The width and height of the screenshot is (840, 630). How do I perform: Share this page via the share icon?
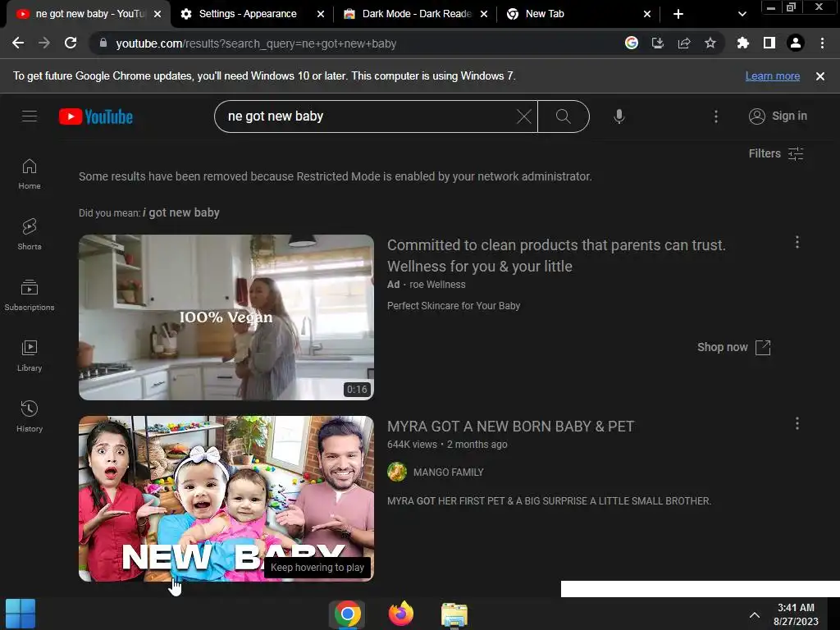(x=684, y=43)
